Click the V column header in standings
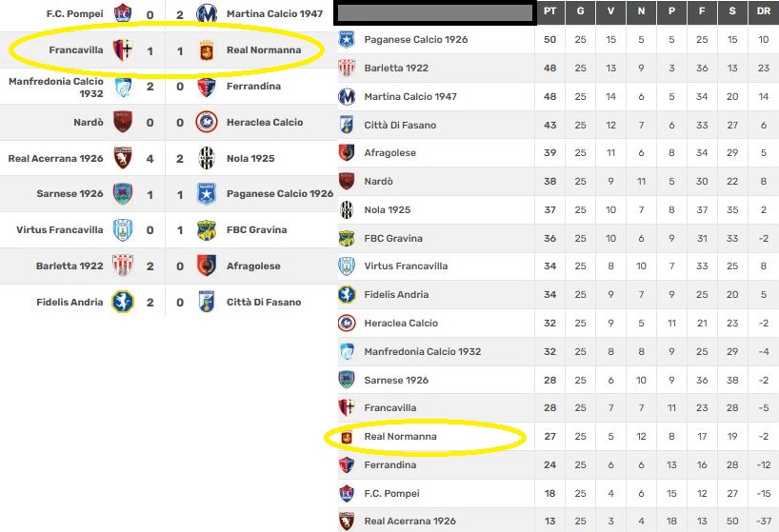 611,11
